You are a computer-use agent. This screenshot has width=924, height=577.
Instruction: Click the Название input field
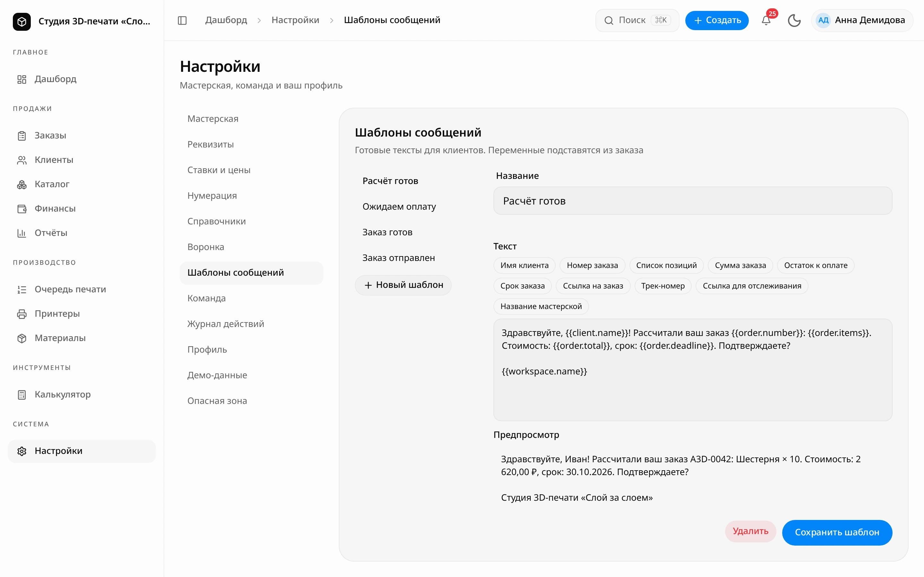(x=693, y=201)
